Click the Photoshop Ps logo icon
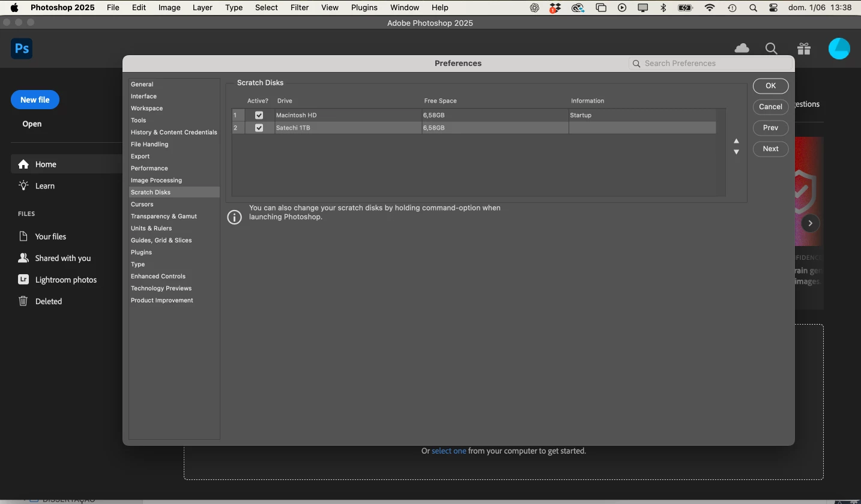The image size is (861, 504). tap(22, 49)
